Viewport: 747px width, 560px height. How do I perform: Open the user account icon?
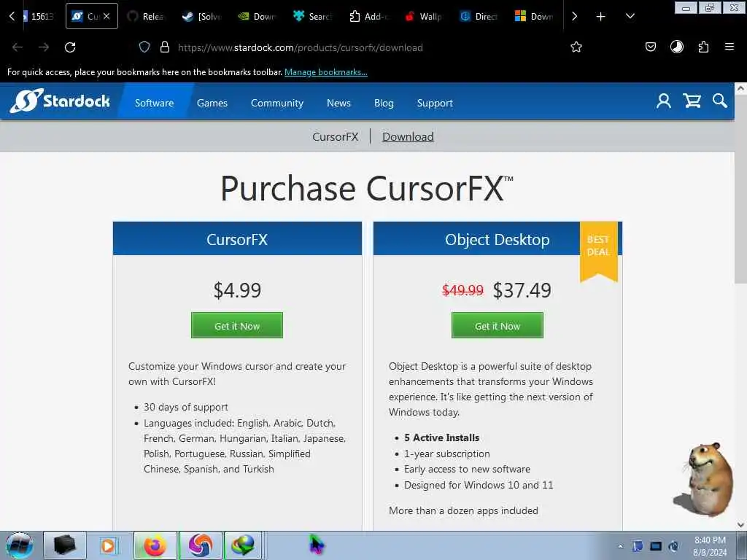(x=664, y=101)
